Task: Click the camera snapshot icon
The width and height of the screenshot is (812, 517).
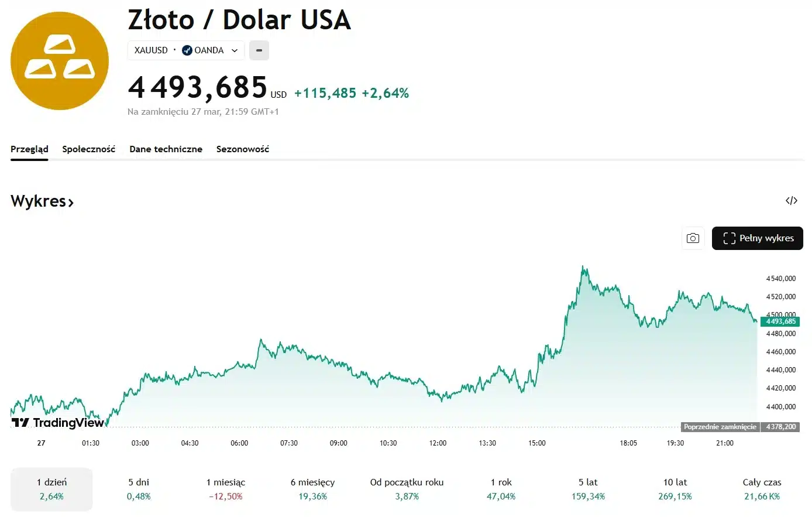Action: [x=693, y=238]
